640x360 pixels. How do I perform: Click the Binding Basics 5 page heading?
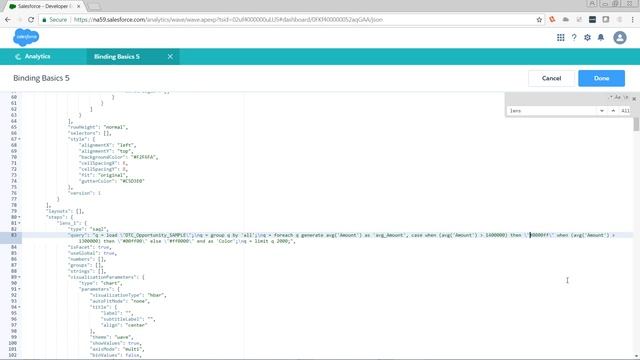coord(41,78)
